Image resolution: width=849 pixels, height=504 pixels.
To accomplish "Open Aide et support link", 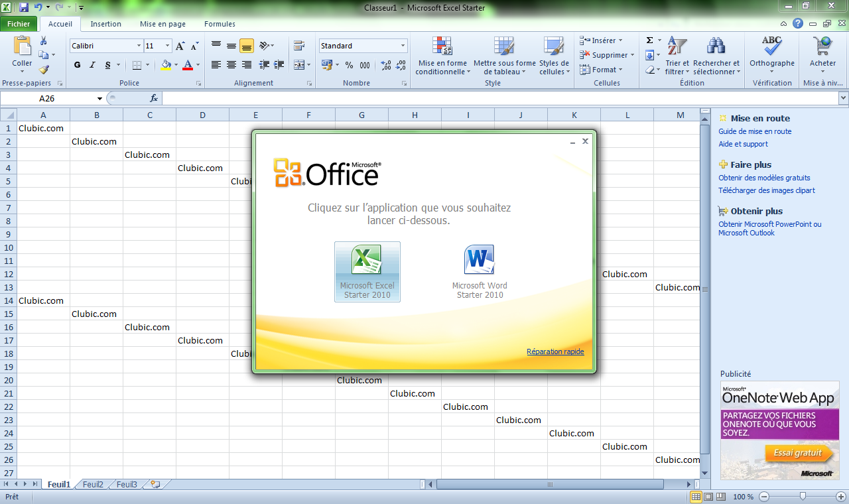I will click(743, 144).
